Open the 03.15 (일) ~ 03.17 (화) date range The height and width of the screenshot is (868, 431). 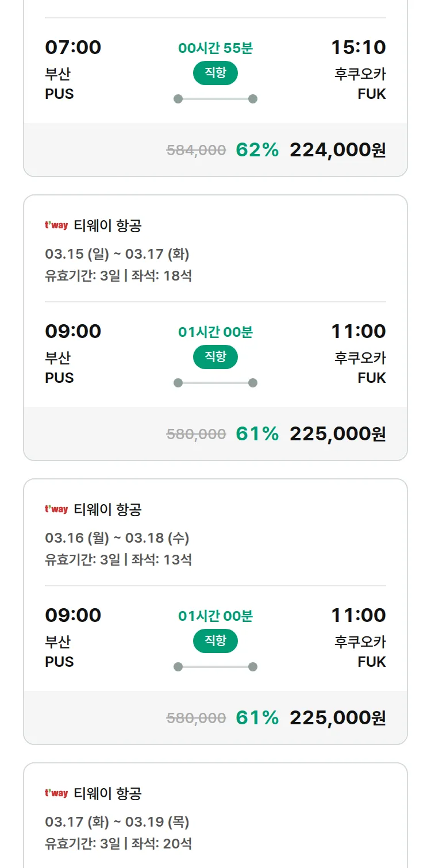point(117,254)
